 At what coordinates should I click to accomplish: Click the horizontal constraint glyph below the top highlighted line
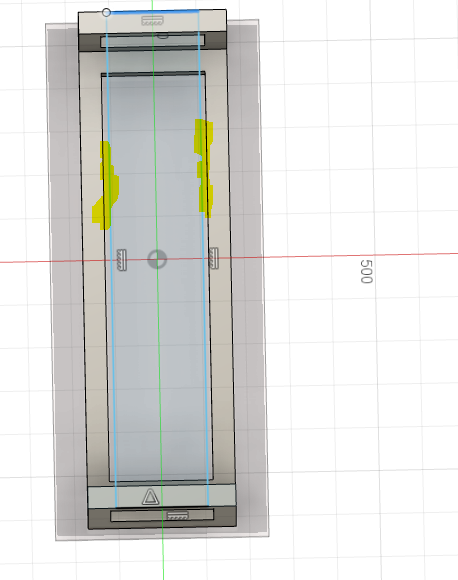tap(152, 21)
